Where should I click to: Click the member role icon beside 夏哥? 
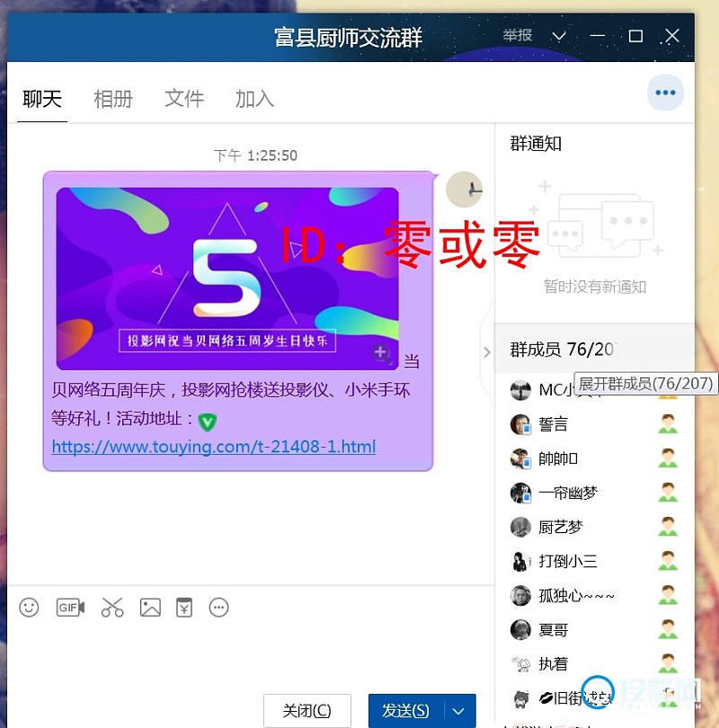tap(668, 629)
